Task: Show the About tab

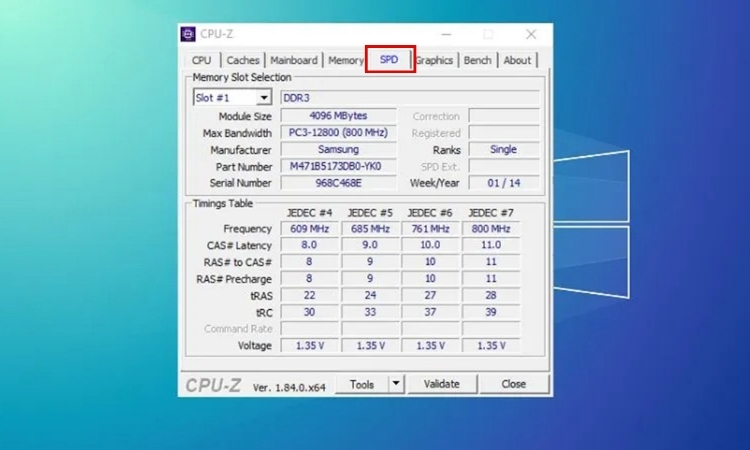Action: tap(517, 60)
